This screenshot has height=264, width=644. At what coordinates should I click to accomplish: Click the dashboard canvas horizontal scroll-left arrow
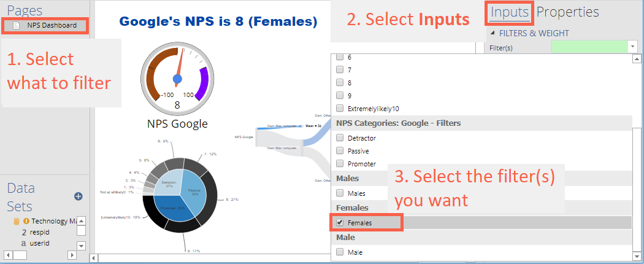[x=94, y=258]
